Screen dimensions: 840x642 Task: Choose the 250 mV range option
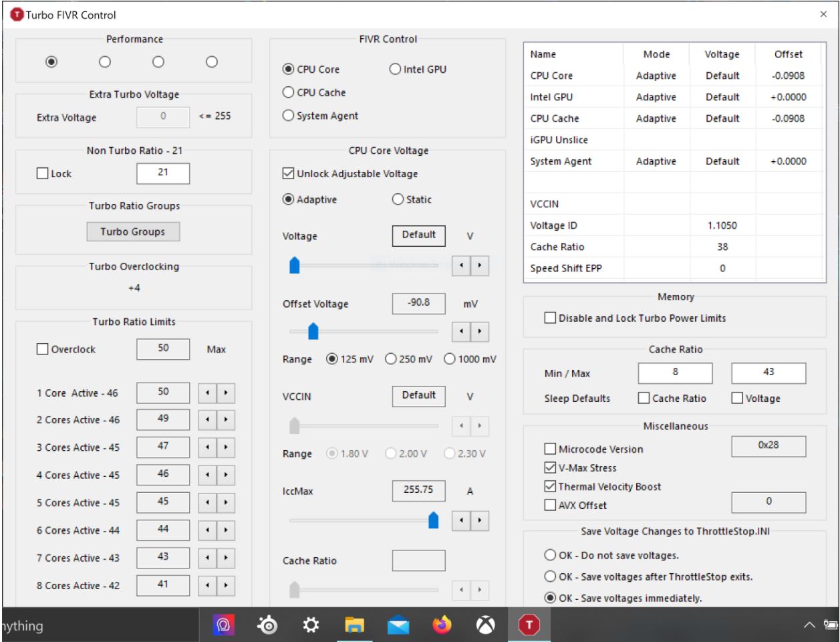click(391, 359)
